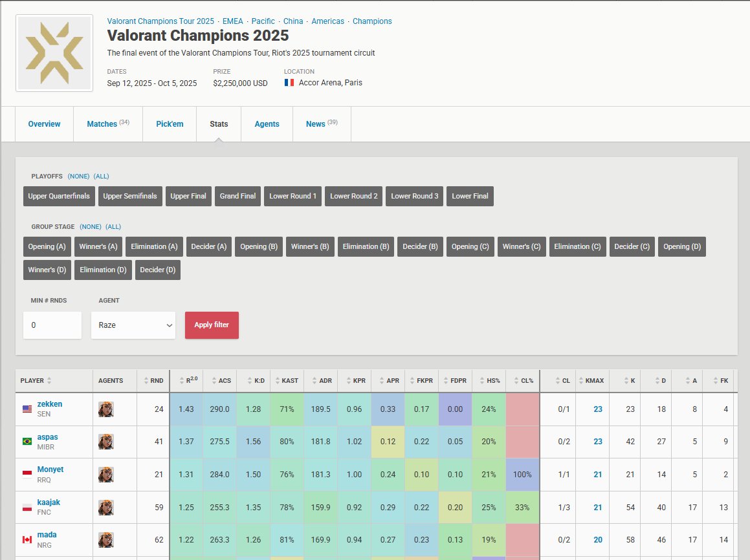The width and height of the screenshot is (750, 560).
Task: Open mada's KMAX value 20 link
Action: click(598, 540)
